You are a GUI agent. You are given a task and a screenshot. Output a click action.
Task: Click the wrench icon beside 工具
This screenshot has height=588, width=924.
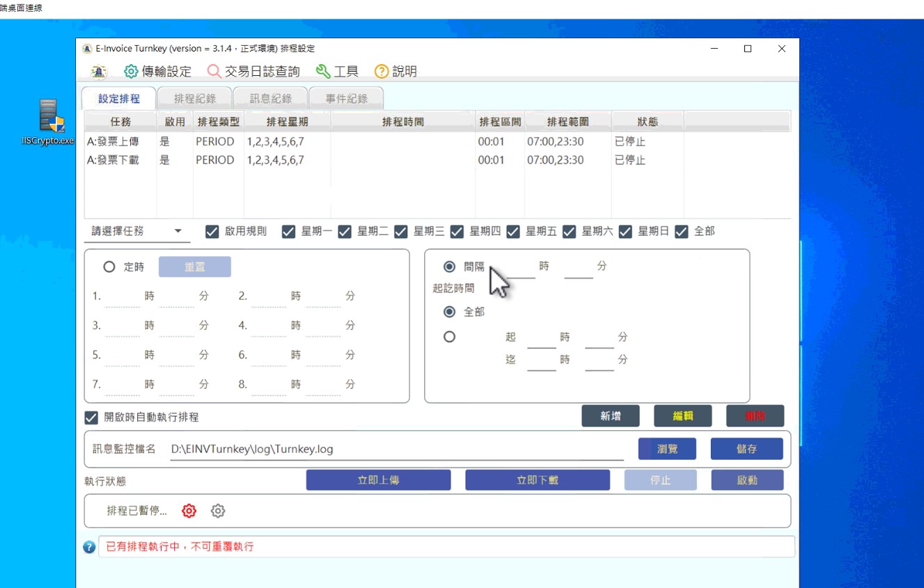point(323,72)
